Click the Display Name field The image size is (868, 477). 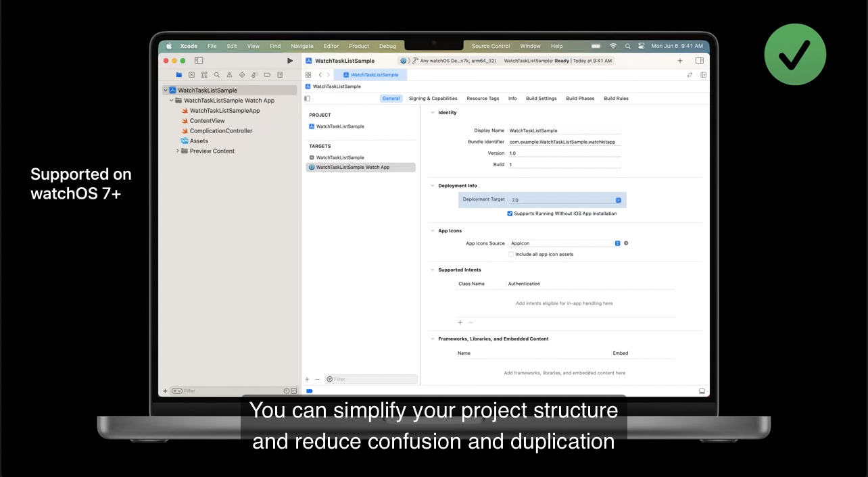tap(564, 130)
